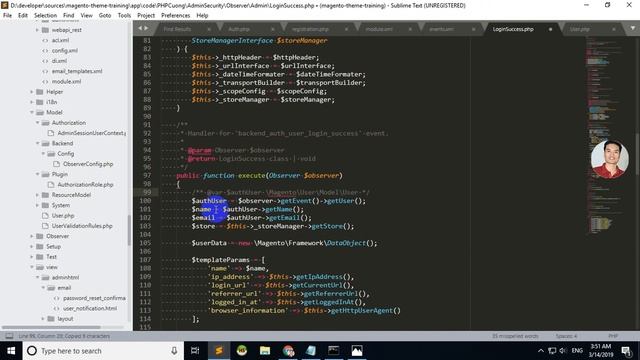Expand the Observer folder in sidebar
This screenshot has width=640, height=360.
tap(32, 236)
